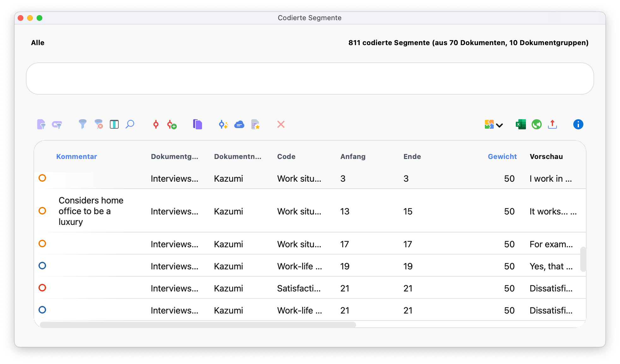The image size is (620, 364).
Task: Click the red-arrow export upload icon
Action: tap(552, 124)
